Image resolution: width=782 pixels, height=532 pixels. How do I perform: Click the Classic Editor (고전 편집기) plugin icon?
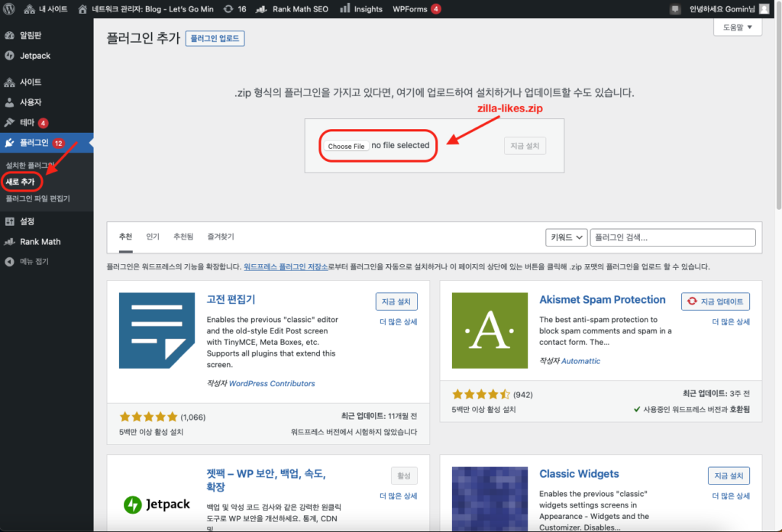click(157, 330)
